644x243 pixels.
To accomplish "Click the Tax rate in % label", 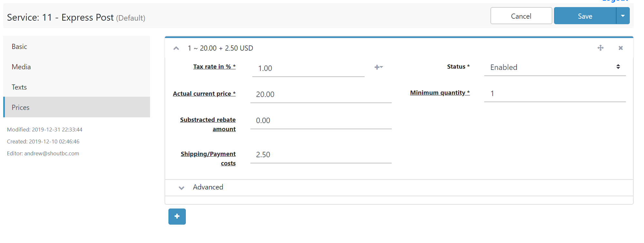I will click(x=215, y=67).
